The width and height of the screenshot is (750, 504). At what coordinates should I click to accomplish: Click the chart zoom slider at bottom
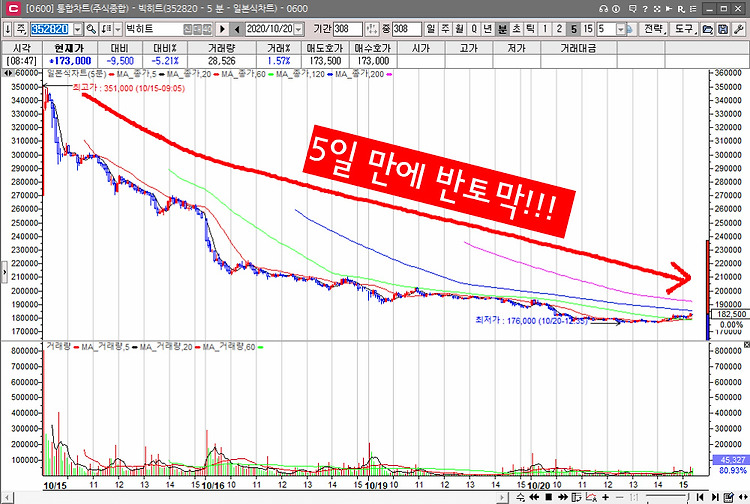[x=668, y=497]
